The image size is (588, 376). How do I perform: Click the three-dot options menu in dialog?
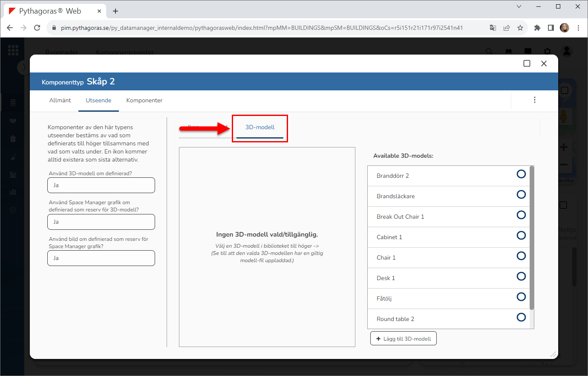pos(534,100)
